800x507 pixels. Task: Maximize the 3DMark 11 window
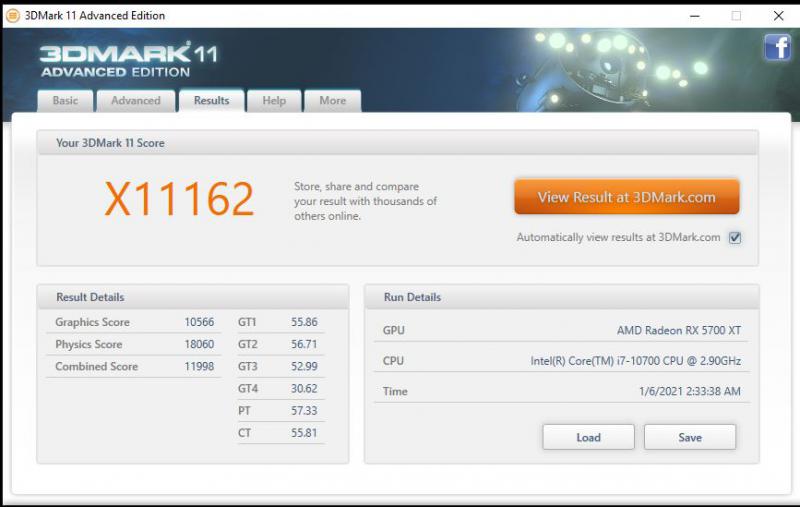[x=736, y=16]
